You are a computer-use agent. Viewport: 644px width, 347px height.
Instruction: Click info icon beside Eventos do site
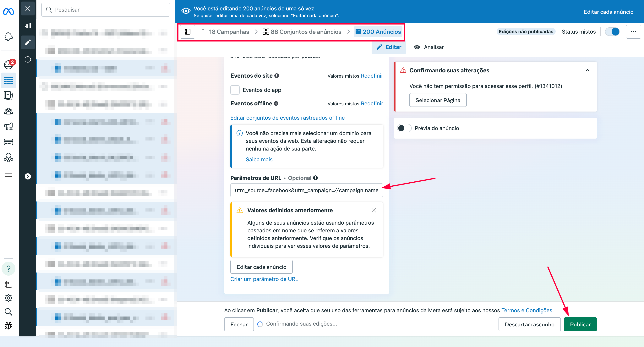[x=277, y=76]
